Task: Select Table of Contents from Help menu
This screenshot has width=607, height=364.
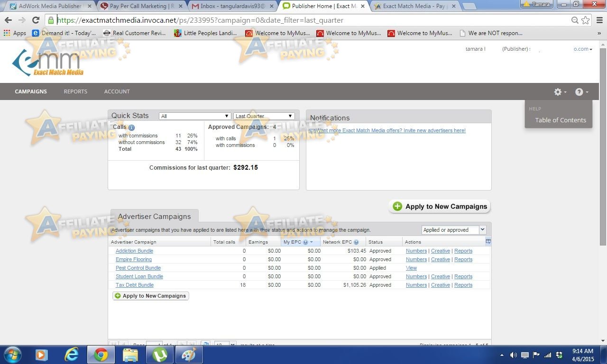Action: coord(561,120)
